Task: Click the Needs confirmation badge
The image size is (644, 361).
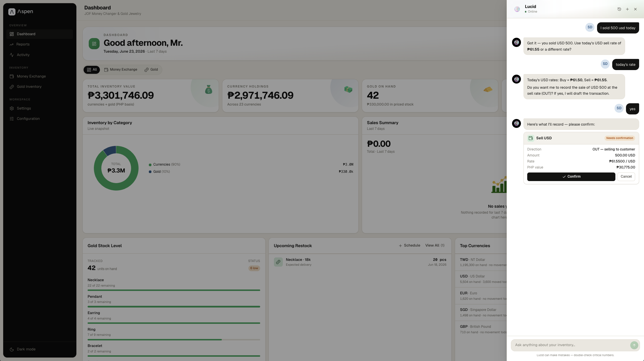Action: pos(620,138)
